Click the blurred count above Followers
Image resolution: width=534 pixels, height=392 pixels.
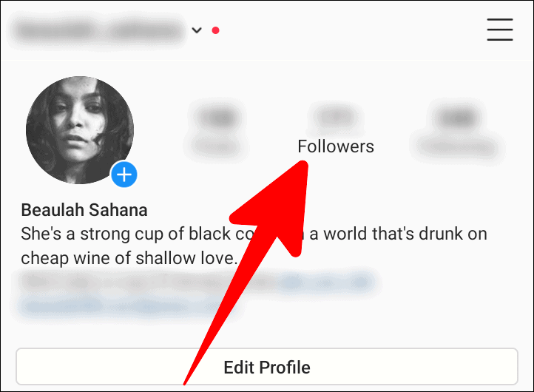point(336,117)
